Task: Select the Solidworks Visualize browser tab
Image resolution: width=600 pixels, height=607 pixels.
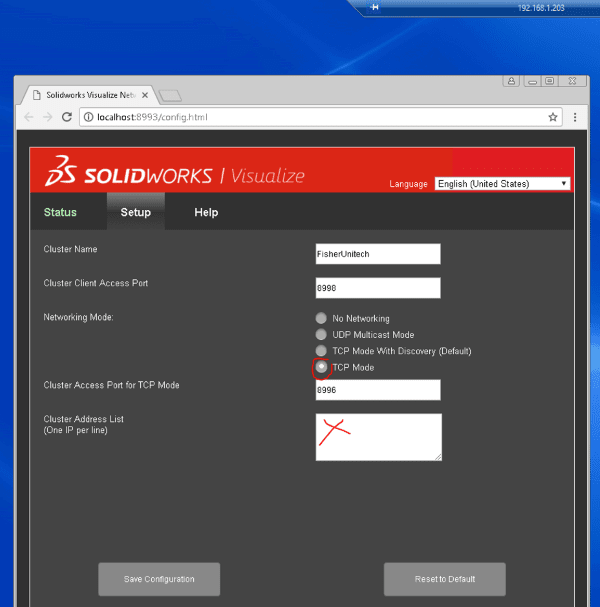Action: [91, 95]
